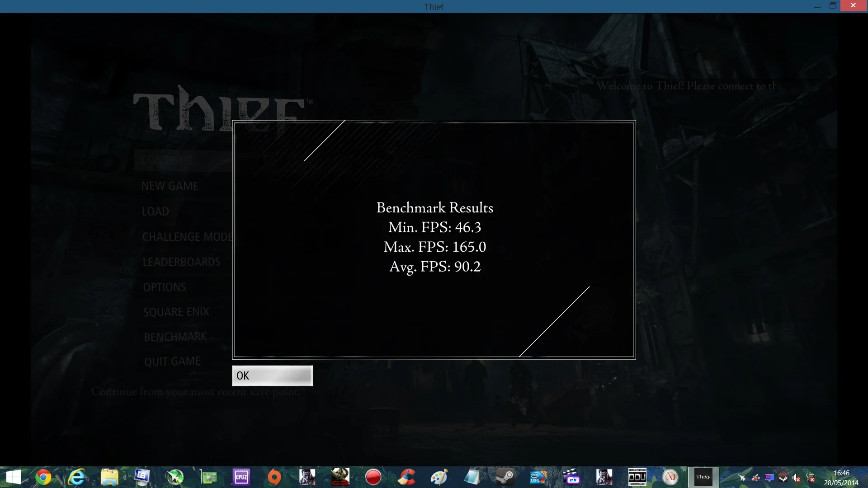Launch Display Driver Uninstaller from the taskbar
This screenshot has width=868, height=488.
[x=637, y=477]
